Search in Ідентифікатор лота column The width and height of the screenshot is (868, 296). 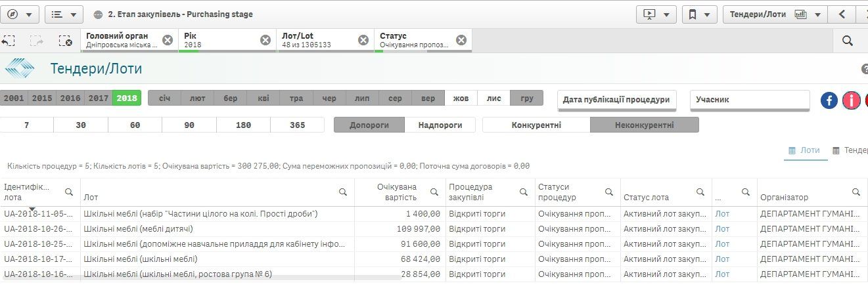pyautogui.click(x=69, y=192)
